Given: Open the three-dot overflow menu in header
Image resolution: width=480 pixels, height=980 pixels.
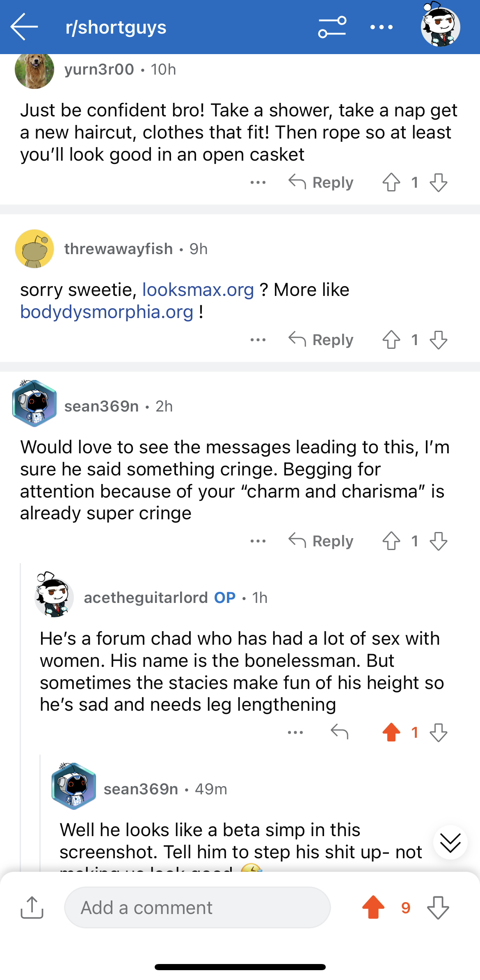Looking at the screenshot, I should coord(381,27).
